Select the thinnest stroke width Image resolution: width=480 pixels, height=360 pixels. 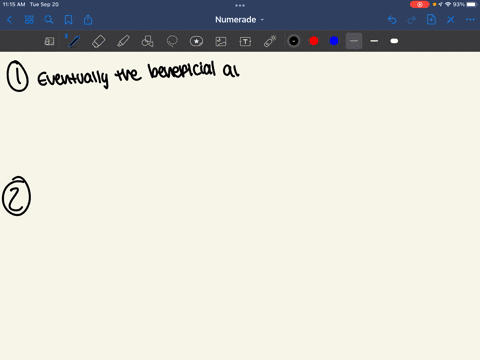pos(354,41)
